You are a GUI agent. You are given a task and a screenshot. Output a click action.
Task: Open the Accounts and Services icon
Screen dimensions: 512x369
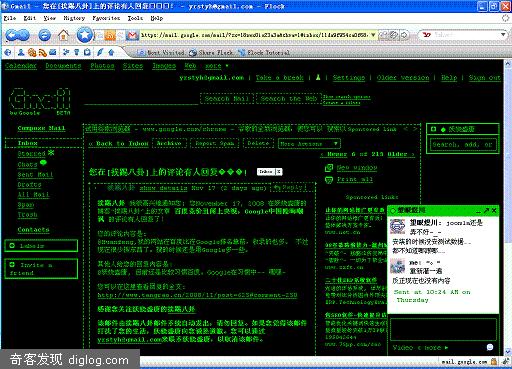click(x=76, y=52)
